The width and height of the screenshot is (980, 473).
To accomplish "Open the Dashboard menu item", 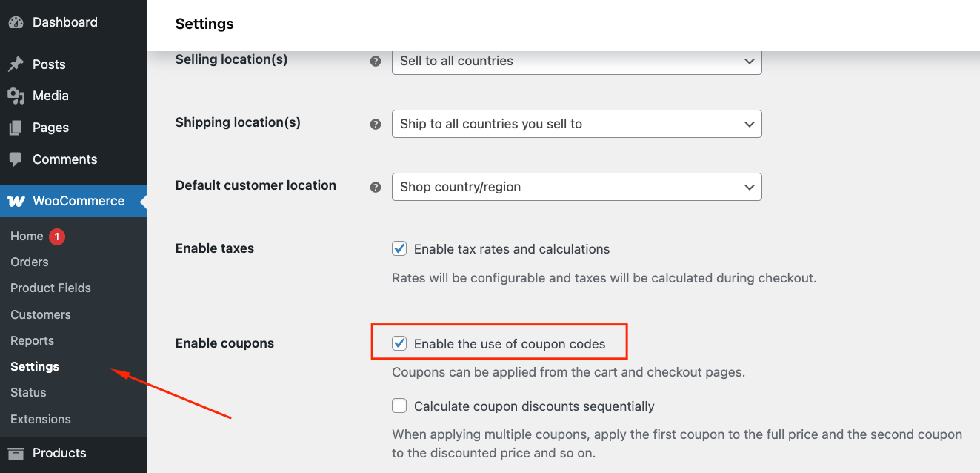I will [73, 22].
